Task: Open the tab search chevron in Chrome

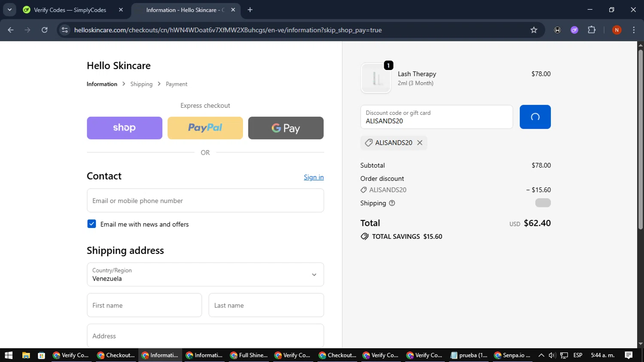Action: pos(9,9)
